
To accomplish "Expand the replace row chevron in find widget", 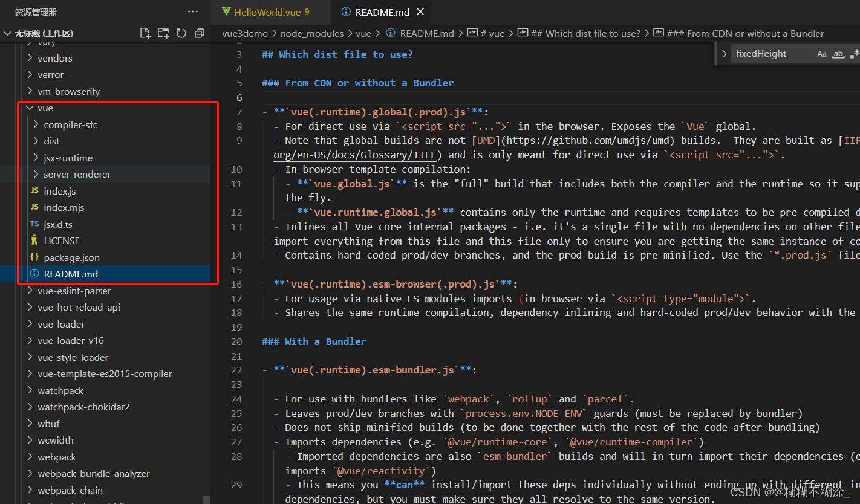I will pyautogui.click(x=724, y=54).
